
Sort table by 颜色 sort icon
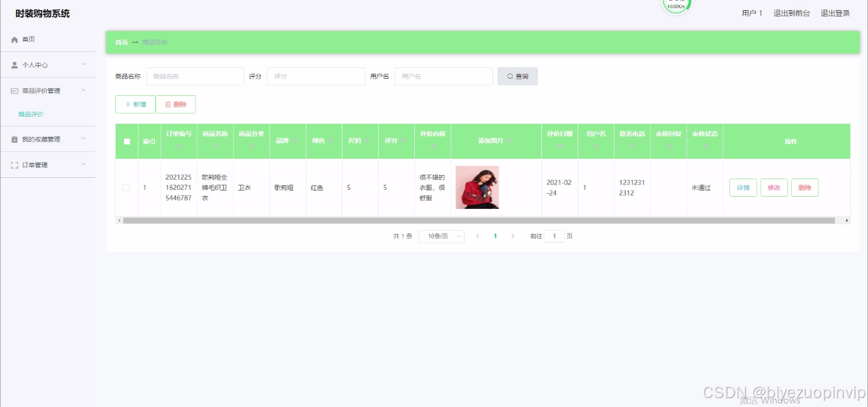click(x=330, y=141)
